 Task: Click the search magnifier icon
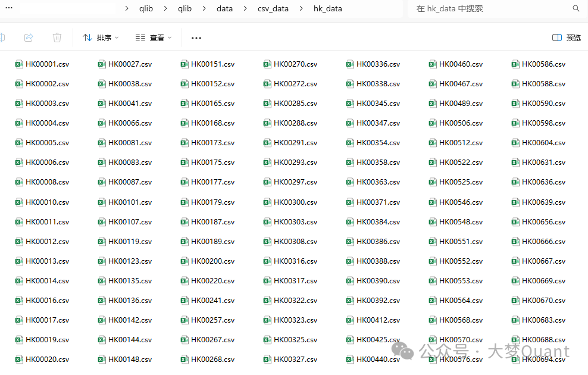coord(576,8)
